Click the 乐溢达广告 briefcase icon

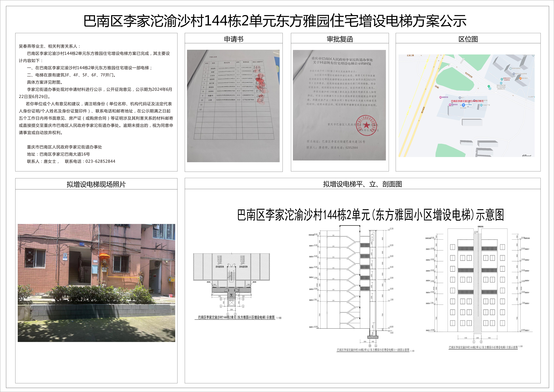(481, 105)
